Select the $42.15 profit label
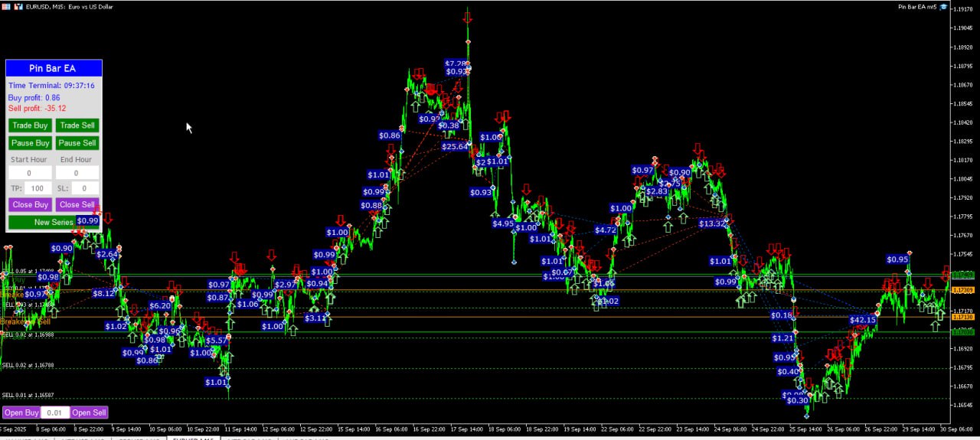The width and height of the screenshot is (980, 440). point(863,320)
